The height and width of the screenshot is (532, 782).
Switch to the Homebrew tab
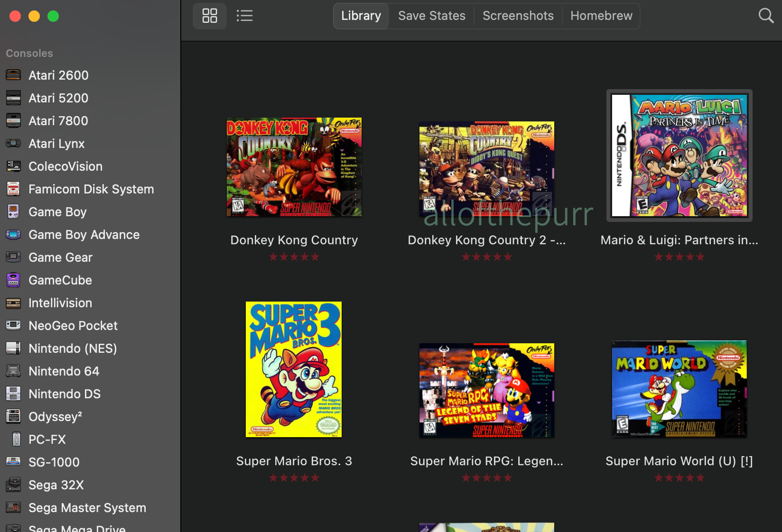[x=601, y=16]
